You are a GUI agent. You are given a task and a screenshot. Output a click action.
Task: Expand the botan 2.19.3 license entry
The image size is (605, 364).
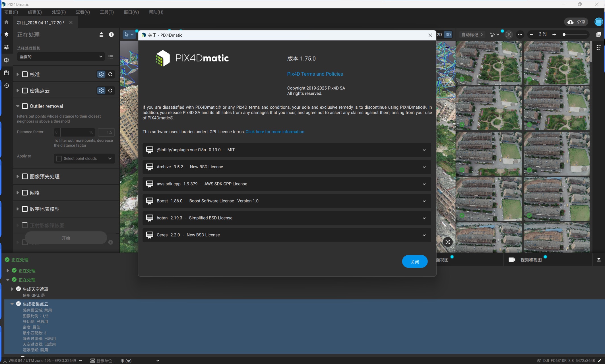287,218
